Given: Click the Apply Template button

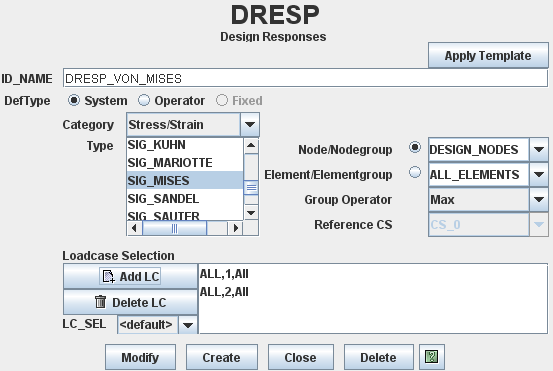Looking at the screenshot, I should (x=488, y=55).
